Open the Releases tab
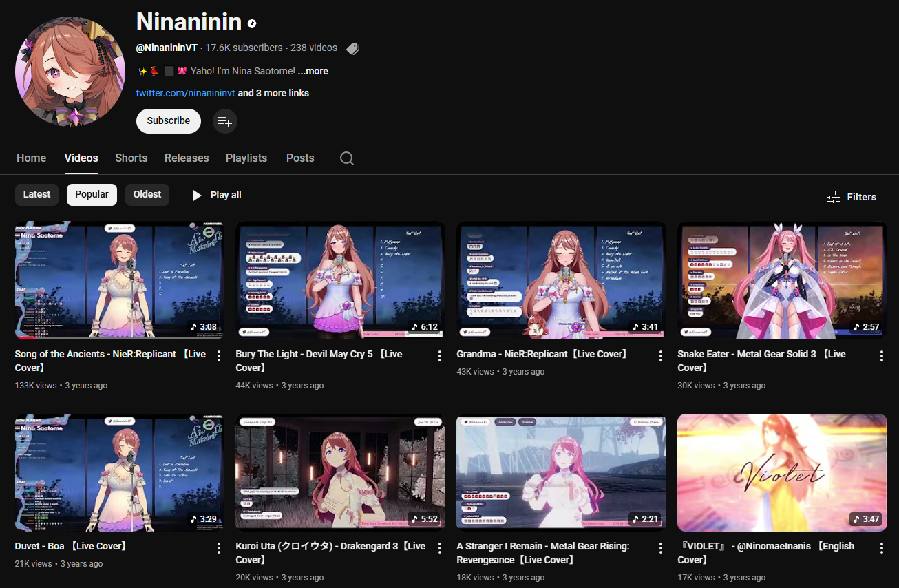Screen dimensions: 899x588 tap(187, 158)
